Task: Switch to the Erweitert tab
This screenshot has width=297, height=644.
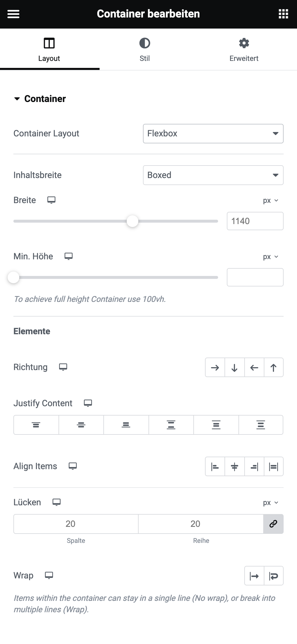Action: click(x=244, y=50)
